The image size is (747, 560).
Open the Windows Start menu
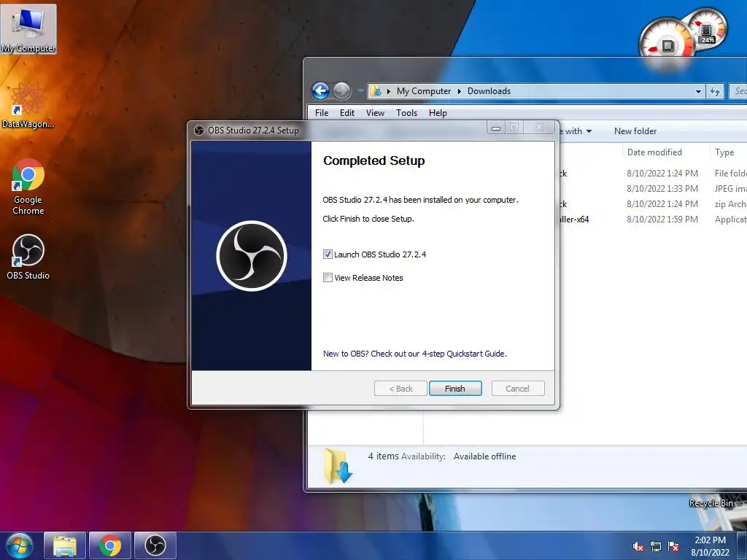pyautogui.click(x=19, y=545)
